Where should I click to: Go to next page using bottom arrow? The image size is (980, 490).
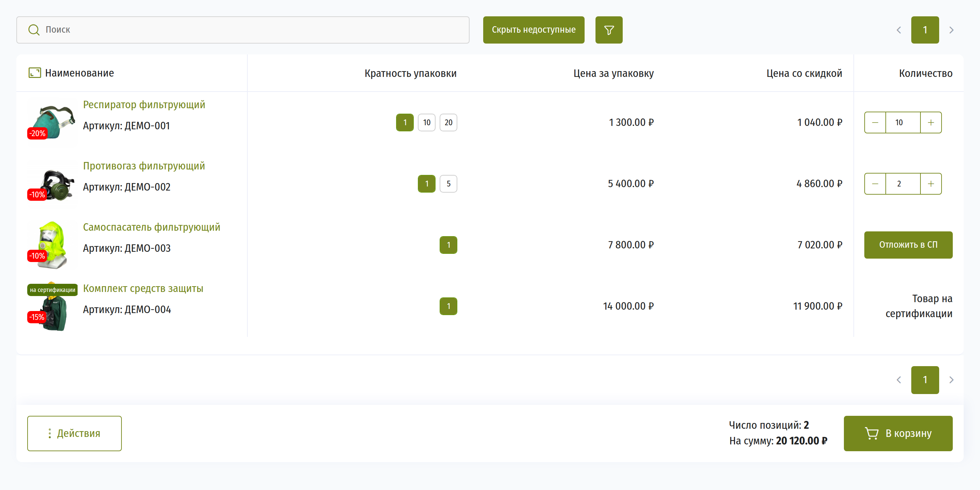tap(951, 380)
